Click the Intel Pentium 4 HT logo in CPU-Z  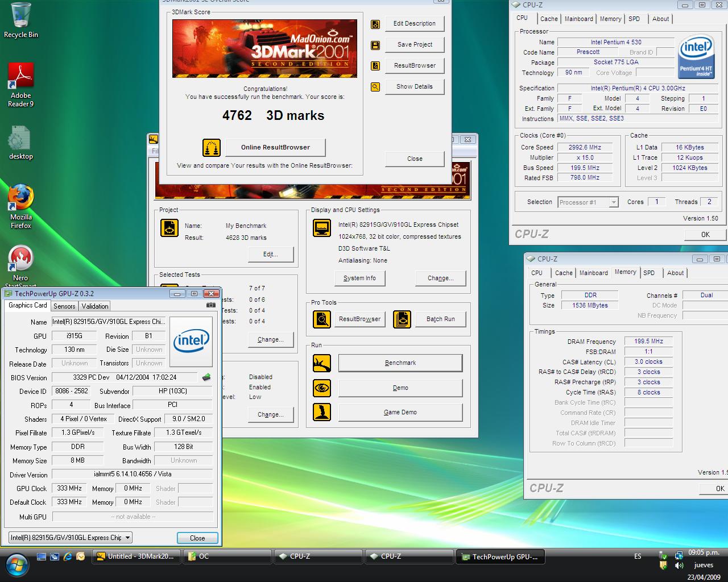pos(697,57)
